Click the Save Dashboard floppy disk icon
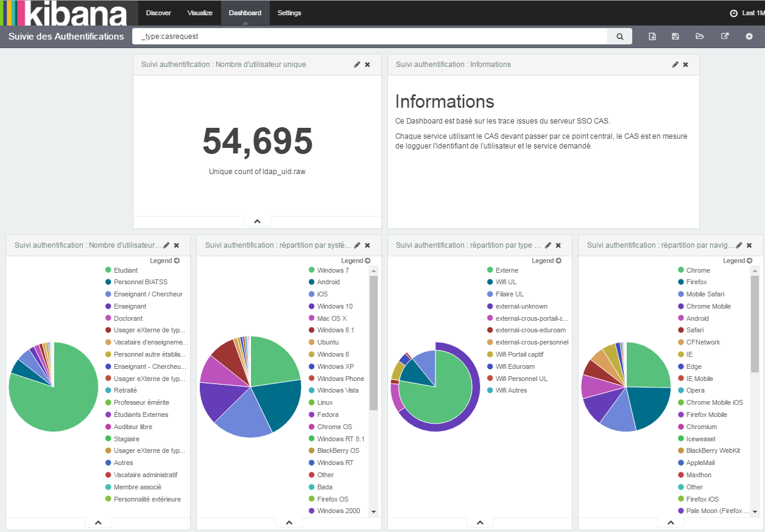Image resolution: width=765 pixels, height=532 pixels. click(675, 37)
